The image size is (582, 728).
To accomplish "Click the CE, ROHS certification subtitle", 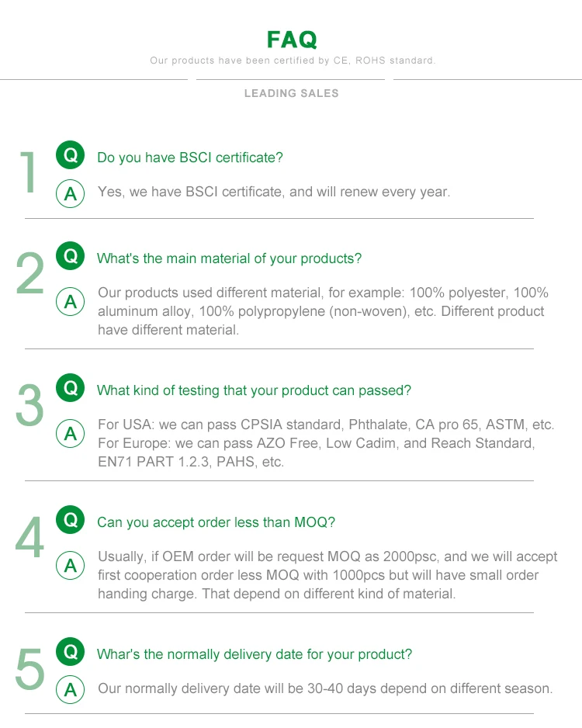I will point(293,61).
